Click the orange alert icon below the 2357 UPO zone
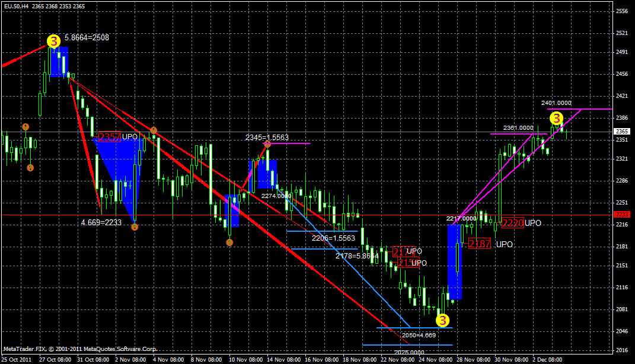The height and width of the screenshot is (364, 635). click(x=135, y=227)
